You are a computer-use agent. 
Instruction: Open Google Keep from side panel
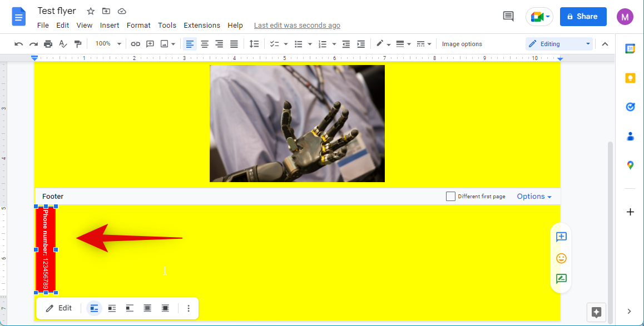point(630,78)
